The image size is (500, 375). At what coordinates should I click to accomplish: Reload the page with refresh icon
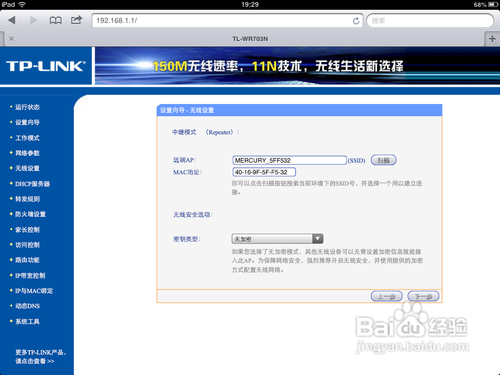(x=356, y=21)
